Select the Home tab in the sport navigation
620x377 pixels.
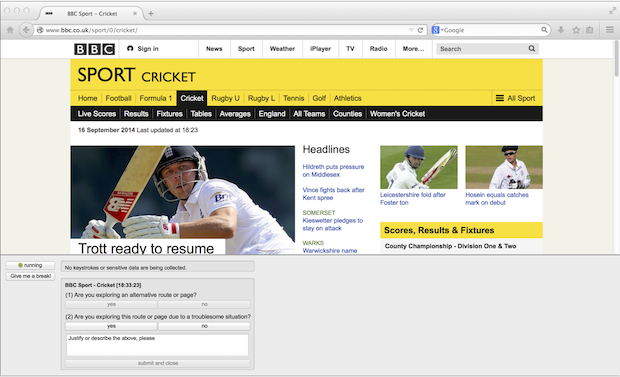[x=87, y=98]
